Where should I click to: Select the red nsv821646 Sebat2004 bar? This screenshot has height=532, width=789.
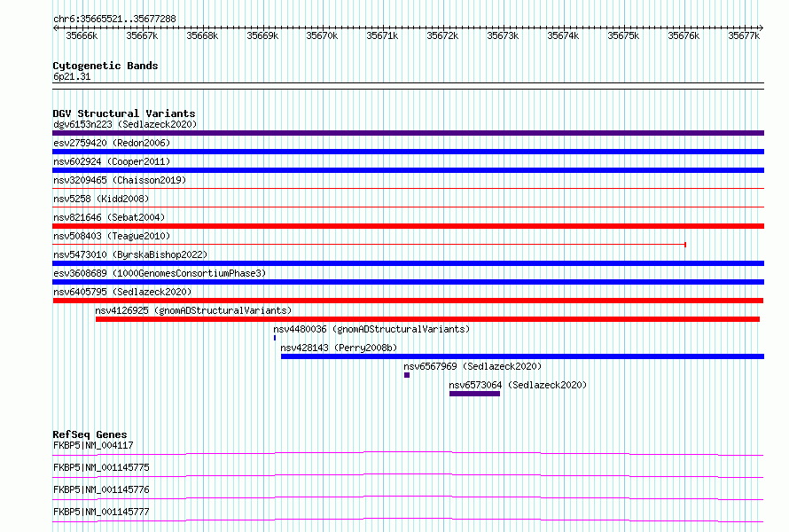point(408,226)
